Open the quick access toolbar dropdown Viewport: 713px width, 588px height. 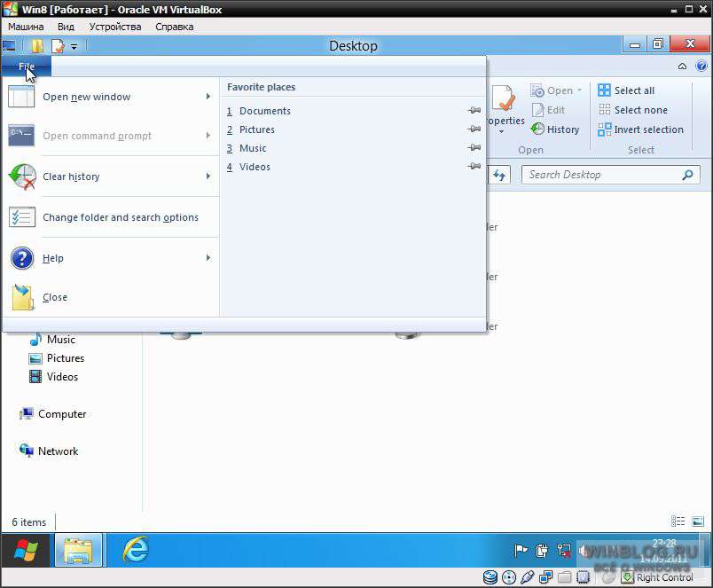[x=74, y=46]
